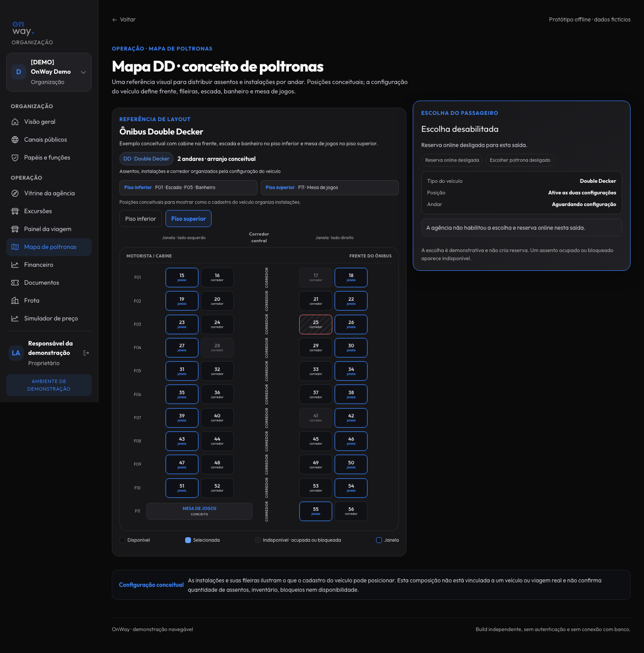Click the D organization avatar
The width and height of the screenshot is (644, 653).
(x=19, y=72)
